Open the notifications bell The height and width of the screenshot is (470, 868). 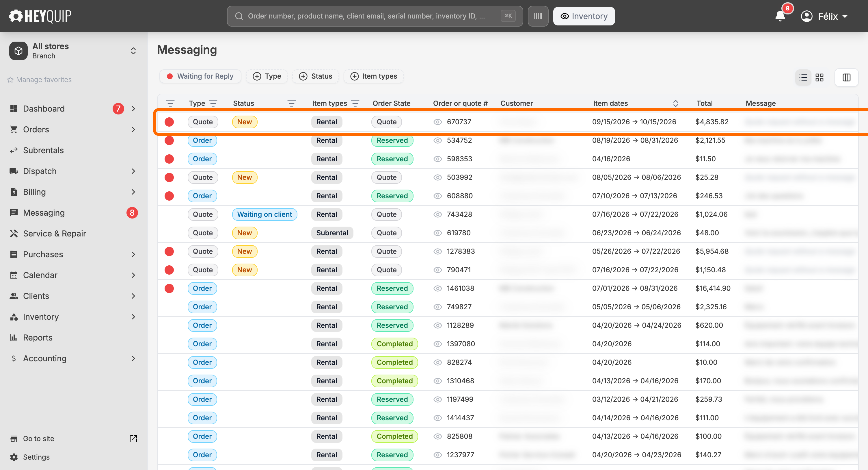pyautogui.click(x=780, y=16)
